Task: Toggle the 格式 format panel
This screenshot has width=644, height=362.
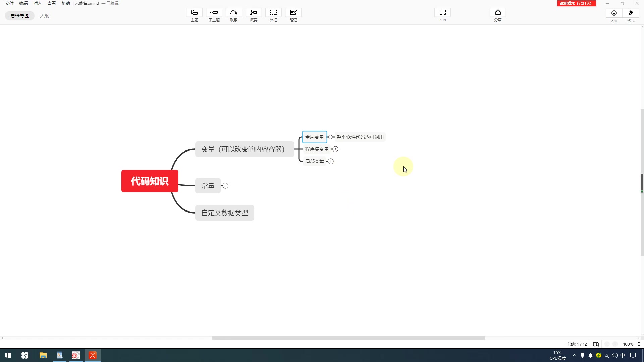Action: pos(631,13)
